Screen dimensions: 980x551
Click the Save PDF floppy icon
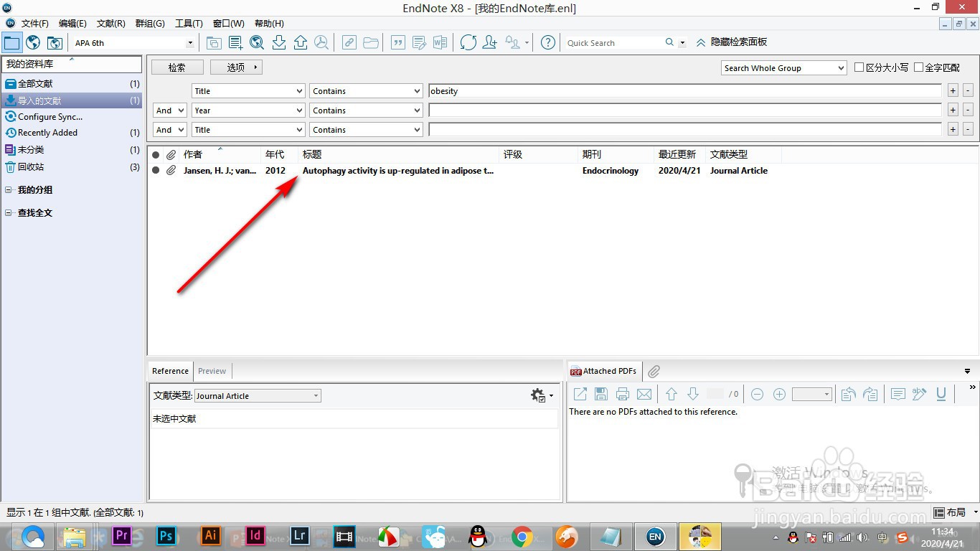coord(601,394)
